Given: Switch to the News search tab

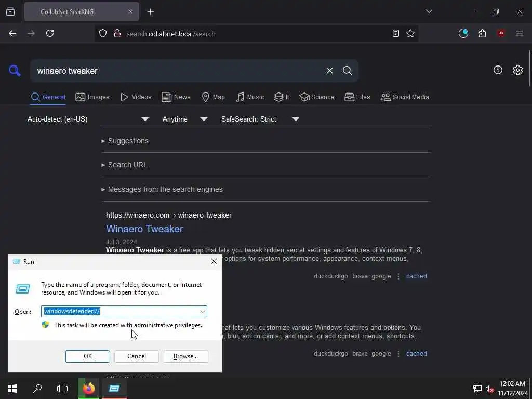Looking at the screenshot, I should pos(176,97).
